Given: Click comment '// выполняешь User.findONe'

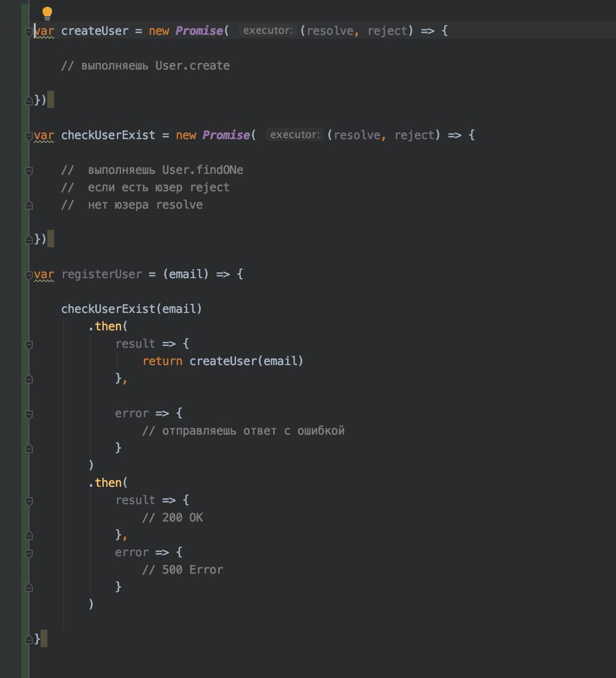Looking at the screenshot, I should tap(152, 170).
